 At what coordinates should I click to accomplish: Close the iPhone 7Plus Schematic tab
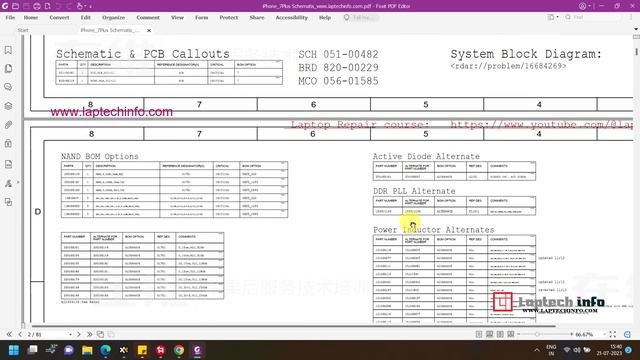tap(149, 30)
